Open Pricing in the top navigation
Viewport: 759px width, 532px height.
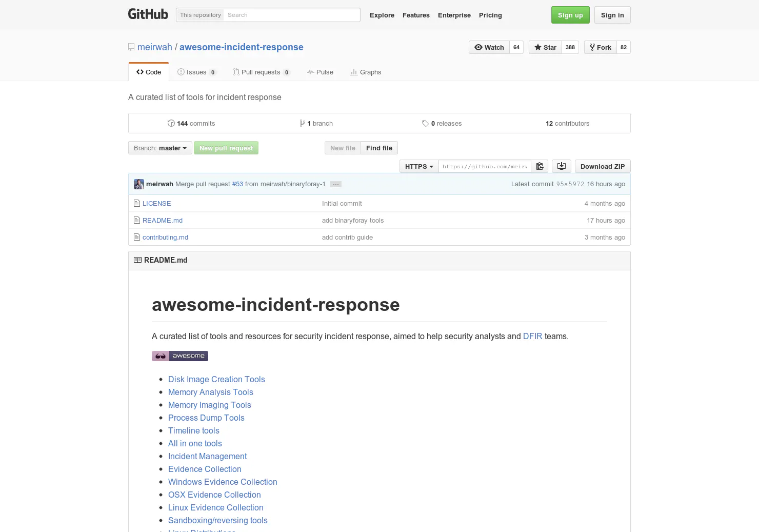(x=490, y=15)
